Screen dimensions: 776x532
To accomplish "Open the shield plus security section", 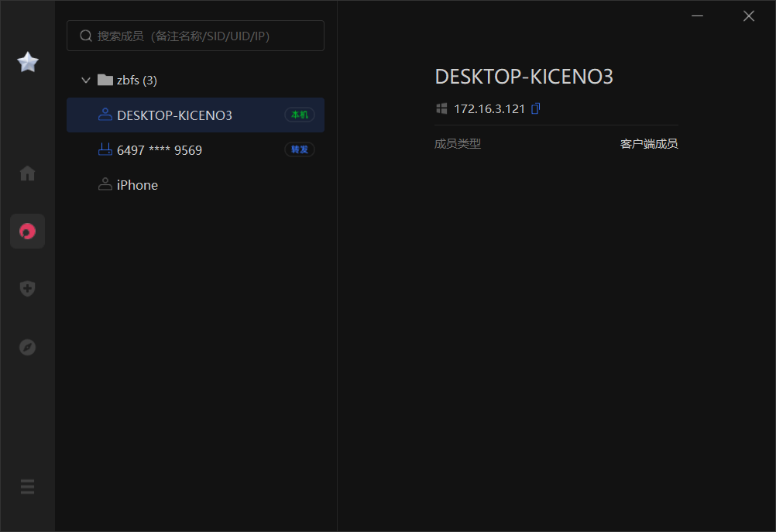I will (x=28, y=289).
